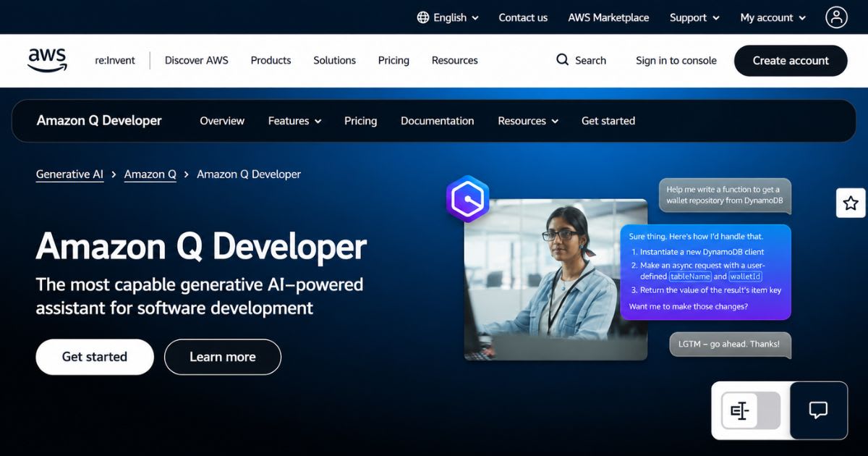The height and width of the screenshot is (456, 868).
Task: Click the white Get started button
Action: coord(95,357)
